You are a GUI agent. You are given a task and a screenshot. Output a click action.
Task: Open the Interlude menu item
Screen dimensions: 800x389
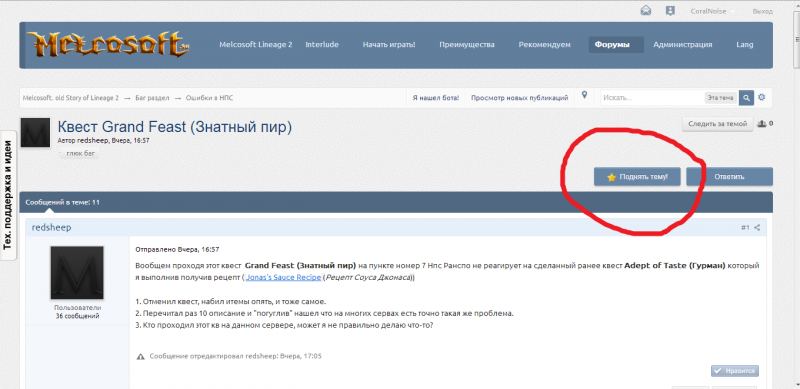[x=322, y=45]
